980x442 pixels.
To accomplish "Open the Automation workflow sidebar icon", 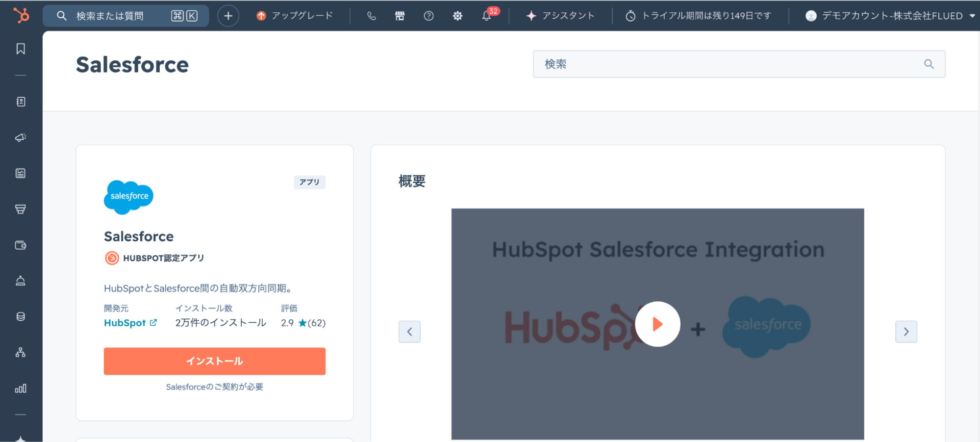I will pos(21,352).
